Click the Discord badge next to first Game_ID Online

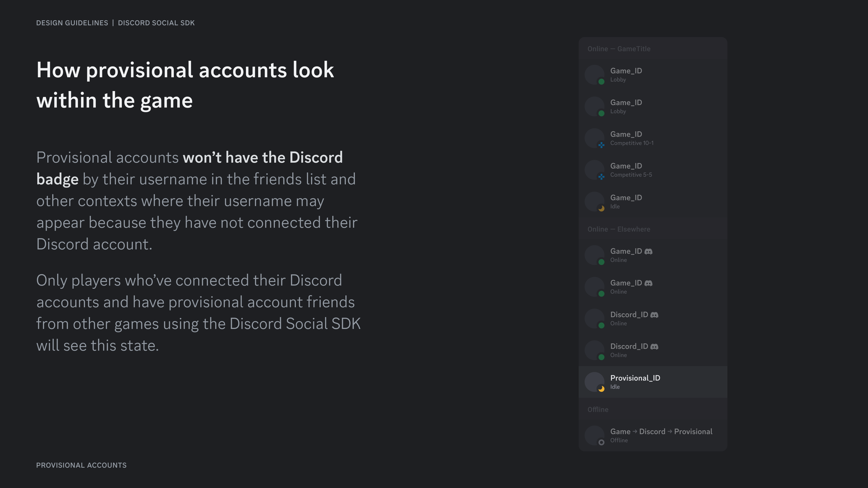pyautogui.click(x=649, y=251)
